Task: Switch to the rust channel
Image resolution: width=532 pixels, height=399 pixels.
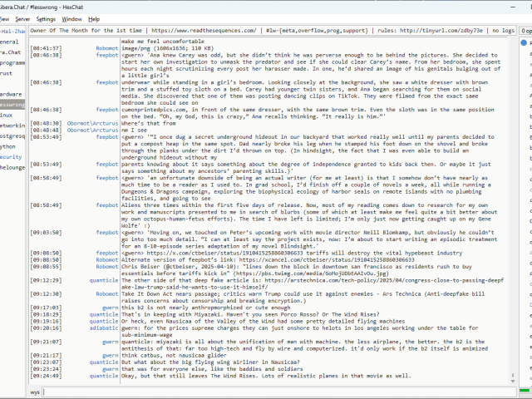Action: pyautogui.click(x=7, y=73)
